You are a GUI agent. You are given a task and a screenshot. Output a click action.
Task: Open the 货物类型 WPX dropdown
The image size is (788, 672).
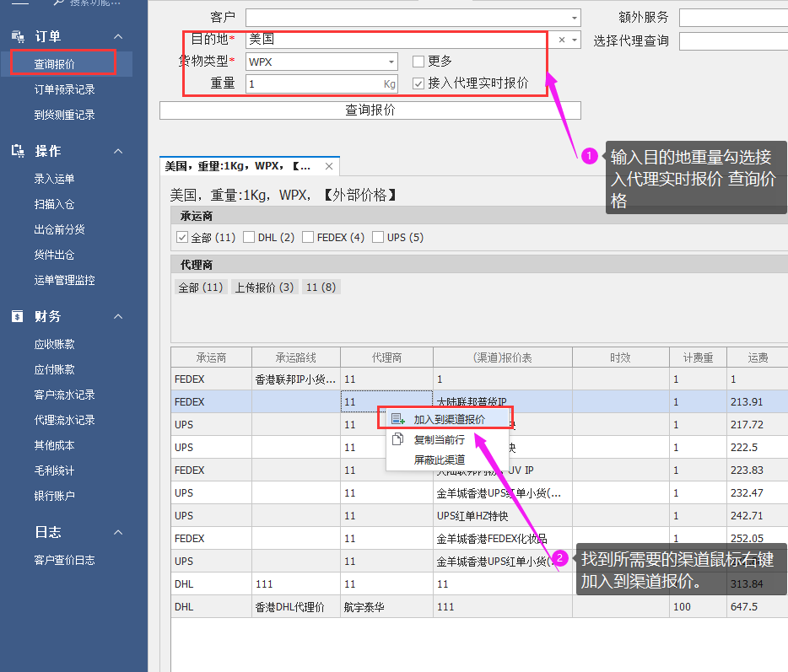(391, 62)
